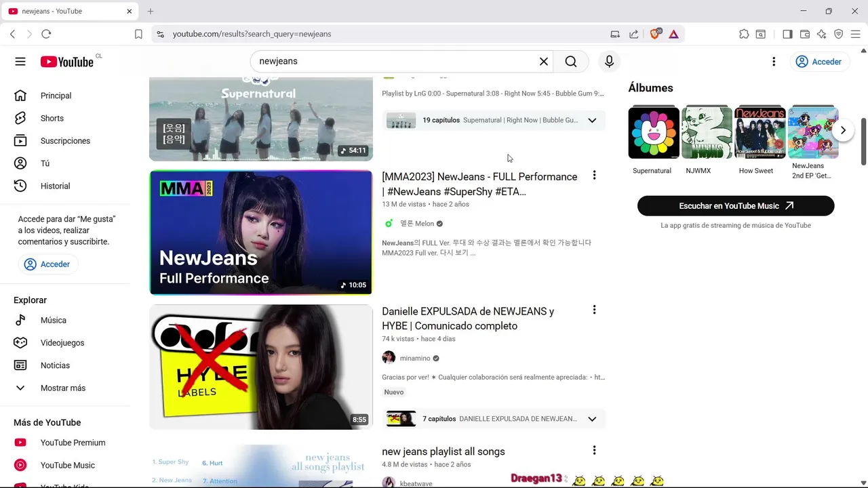This screenshot has width=868, height=488.
Task: Open options for MMA2023 NewJeans video
Action: pyautogui.click(x=594, y=176)
